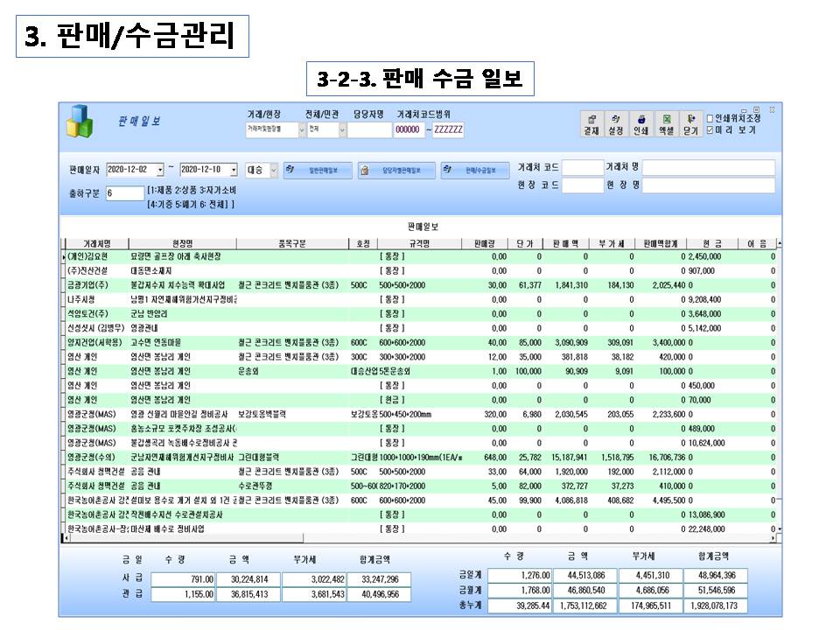Toggle 미리 보기 preview checkbox
840x630 pixels.
click(x=710, y=129)
